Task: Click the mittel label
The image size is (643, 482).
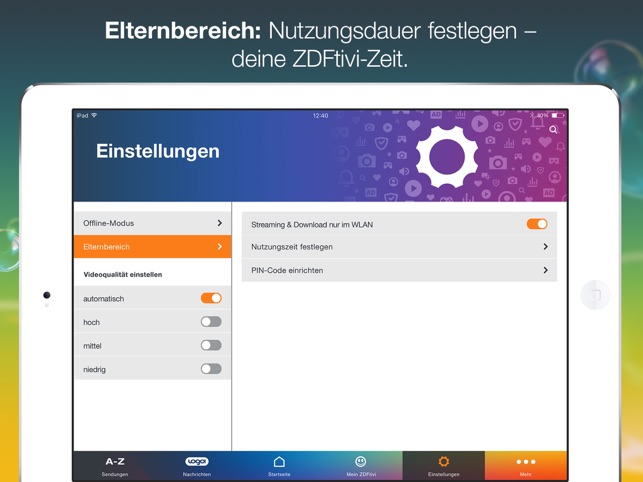Action: 92,346
